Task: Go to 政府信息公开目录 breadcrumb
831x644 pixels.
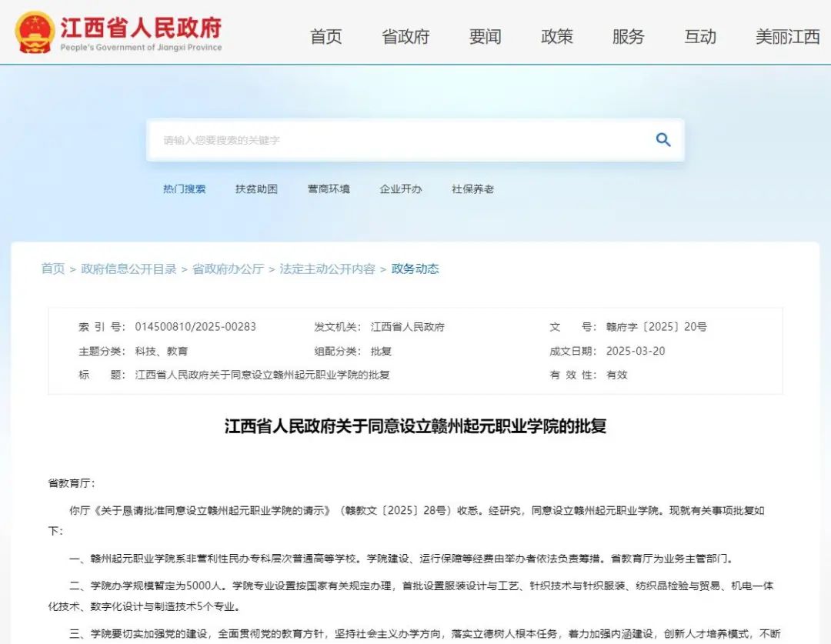Action: click(128, 269)
